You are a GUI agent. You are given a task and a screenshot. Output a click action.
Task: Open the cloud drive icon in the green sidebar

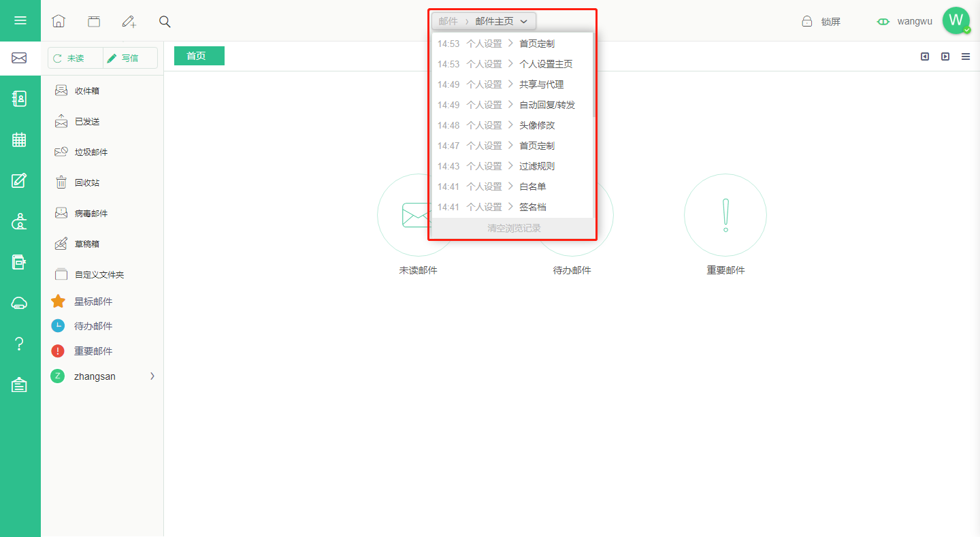point(20,304)
